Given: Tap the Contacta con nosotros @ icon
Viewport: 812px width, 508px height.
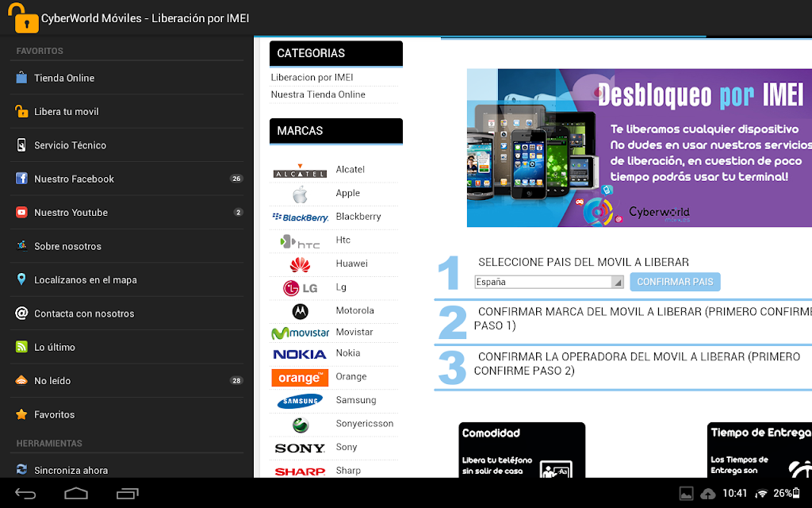Looking at the screenshot, I should tap(21, 313).
